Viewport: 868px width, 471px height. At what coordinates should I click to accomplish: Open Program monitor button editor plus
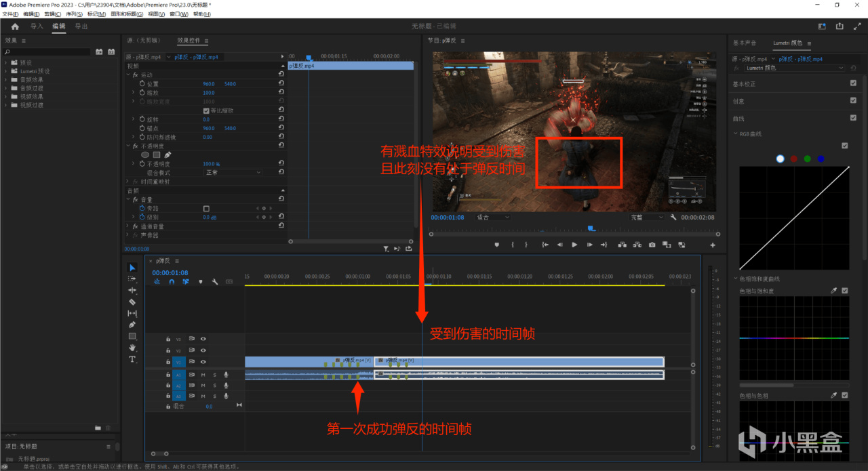[713, 245]
